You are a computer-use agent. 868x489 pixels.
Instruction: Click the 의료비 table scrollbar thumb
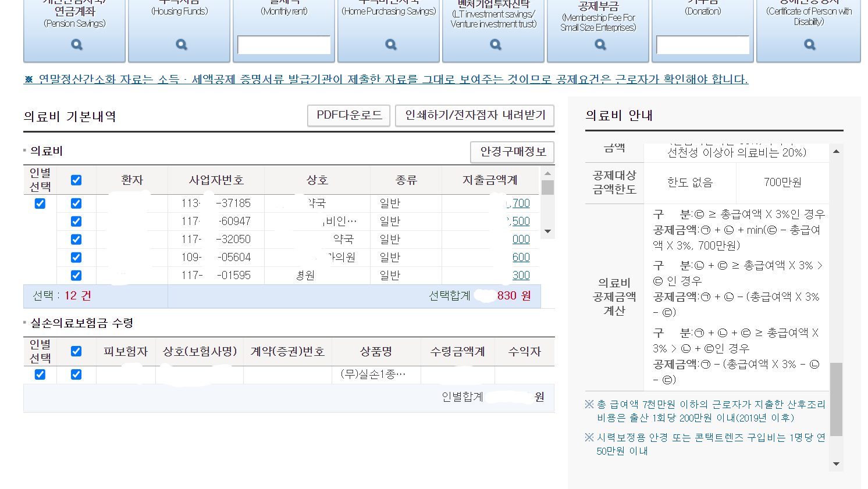pos(547,187)
